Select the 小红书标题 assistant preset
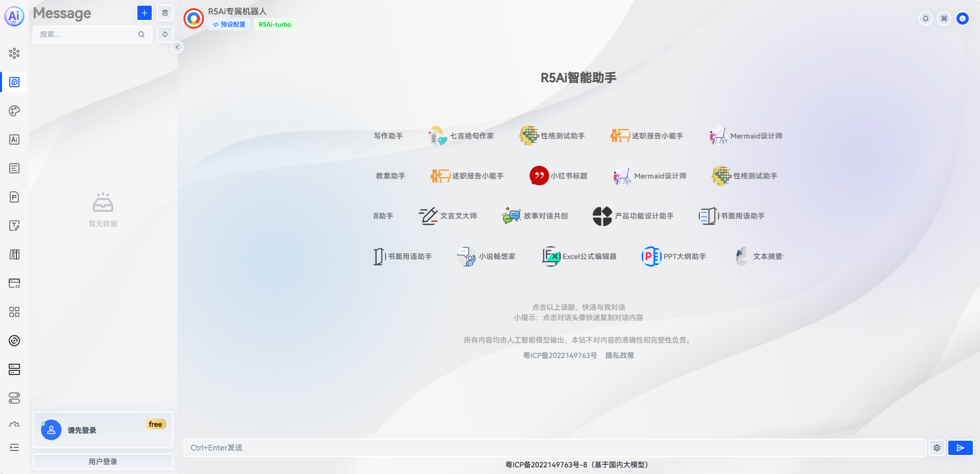 559,176
